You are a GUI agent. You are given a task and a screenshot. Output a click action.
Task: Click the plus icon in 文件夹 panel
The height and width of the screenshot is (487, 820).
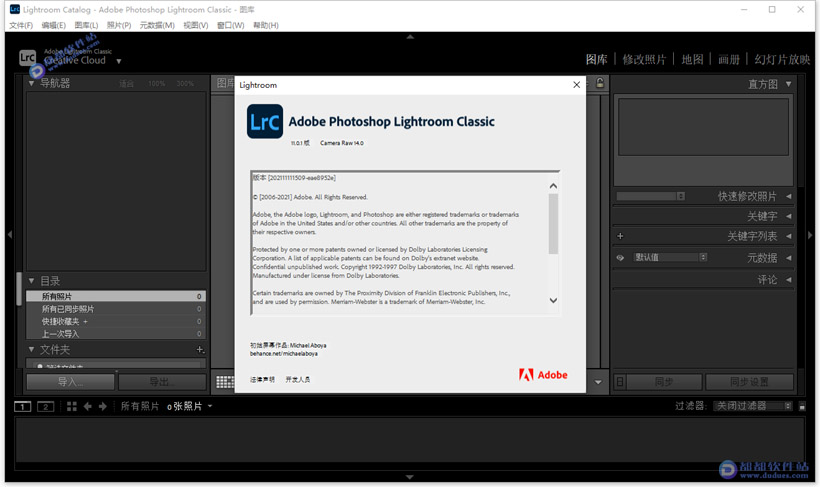pos(200,349)
